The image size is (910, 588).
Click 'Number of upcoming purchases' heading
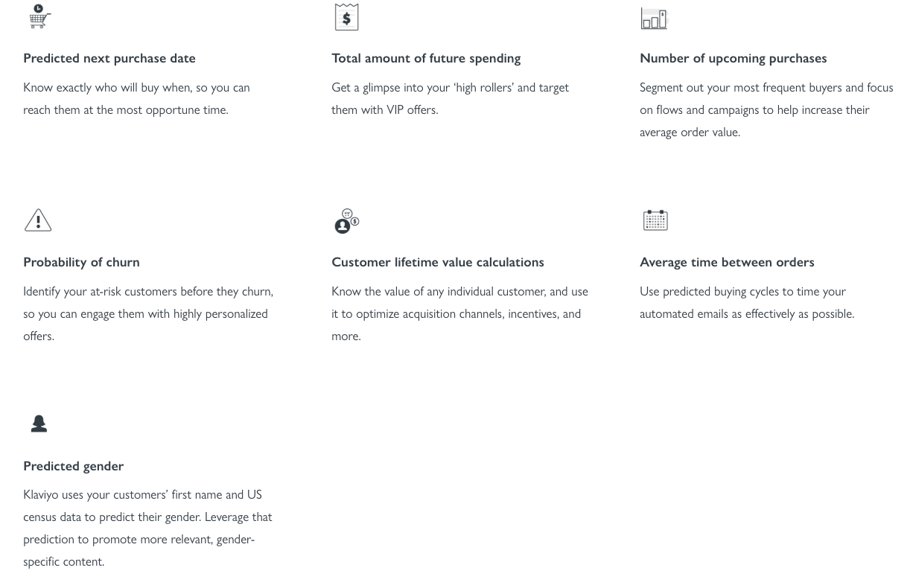click(733, 58)
